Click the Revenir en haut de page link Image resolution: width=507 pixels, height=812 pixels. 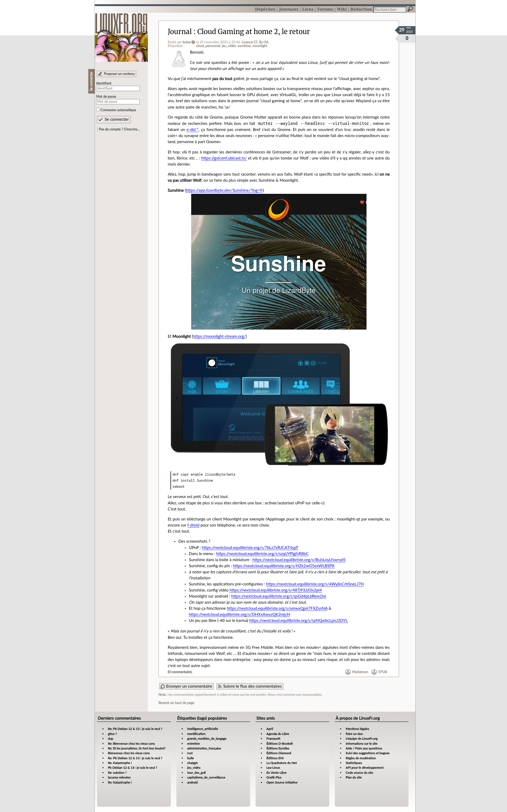point(176,703)
